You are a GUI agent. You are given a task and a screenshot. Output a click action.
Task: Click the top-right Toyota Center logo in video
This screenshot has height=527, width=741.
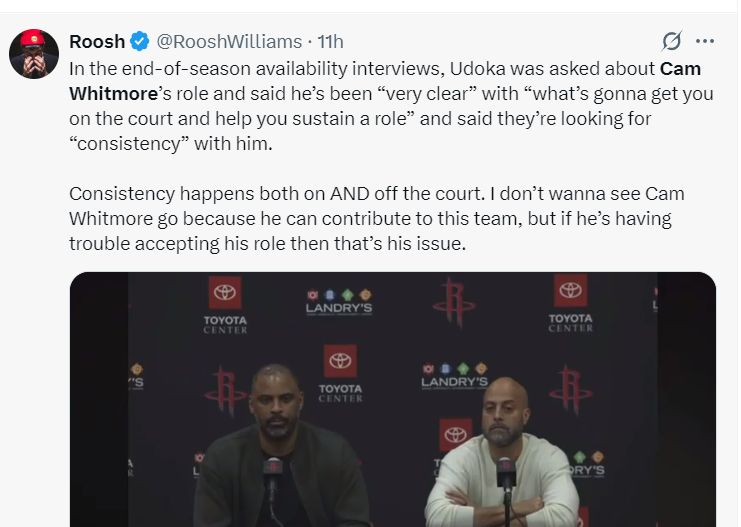[x=570, y=303]
